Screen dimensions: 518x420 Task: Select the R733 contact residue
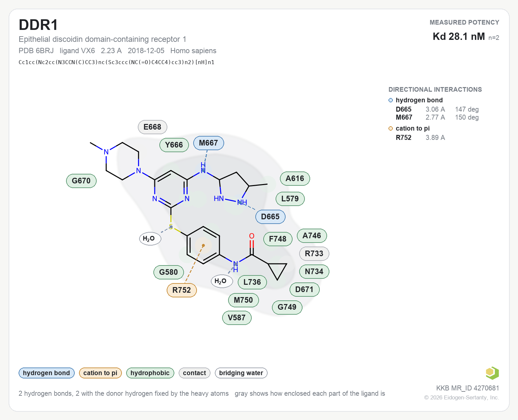tap(314, 254)
